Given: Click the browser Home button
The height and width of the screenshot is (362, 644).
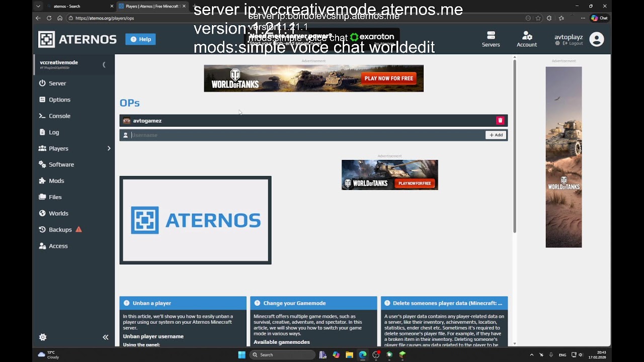Looking at the screenshot, I should tap(60, 18).
